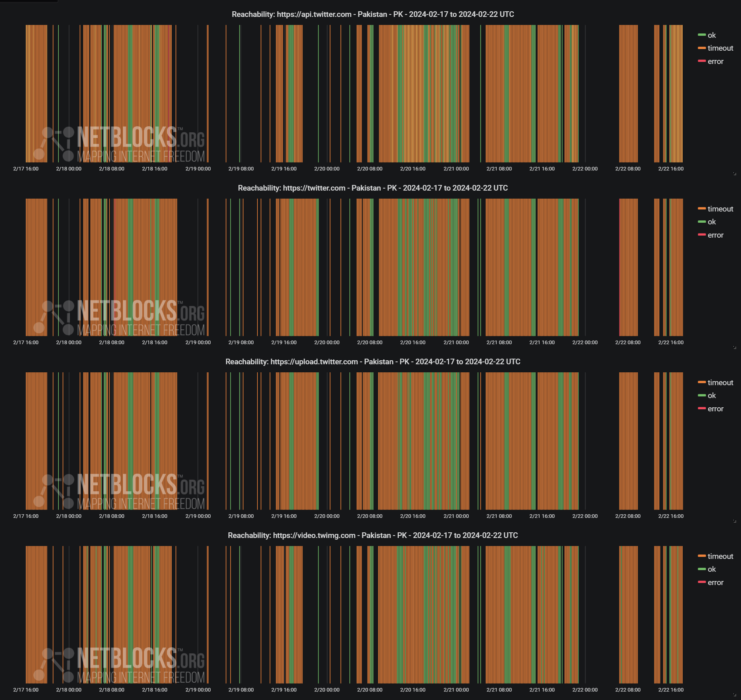Image resolution: width=741 pixels, height=700 pixels.
Task: Click '2/22 16:00' axis label in api.twitter.com chart
Action: click(671, 169)
